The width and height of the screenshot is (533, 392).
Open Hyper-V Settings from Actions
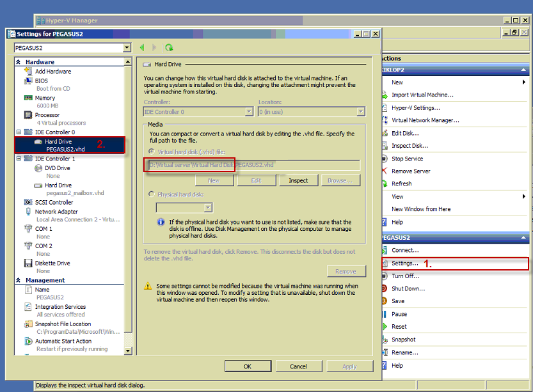tap(416, 107)
